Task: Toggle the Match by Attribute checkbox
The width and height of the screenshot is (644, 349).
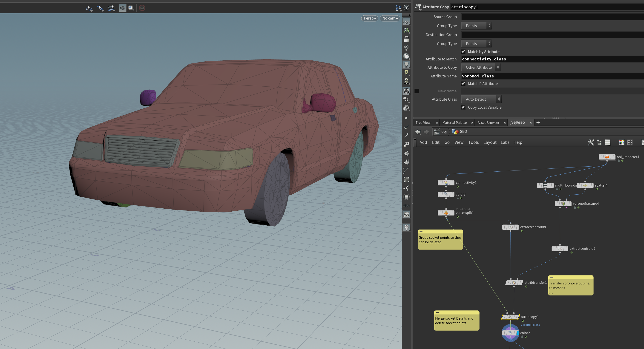Action: 463,52
